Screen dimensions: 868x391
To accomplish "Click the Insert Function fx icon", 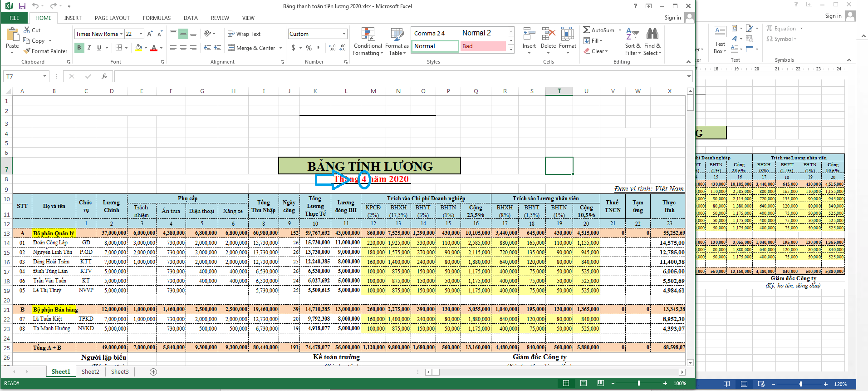I will click(x=104, y=76).
